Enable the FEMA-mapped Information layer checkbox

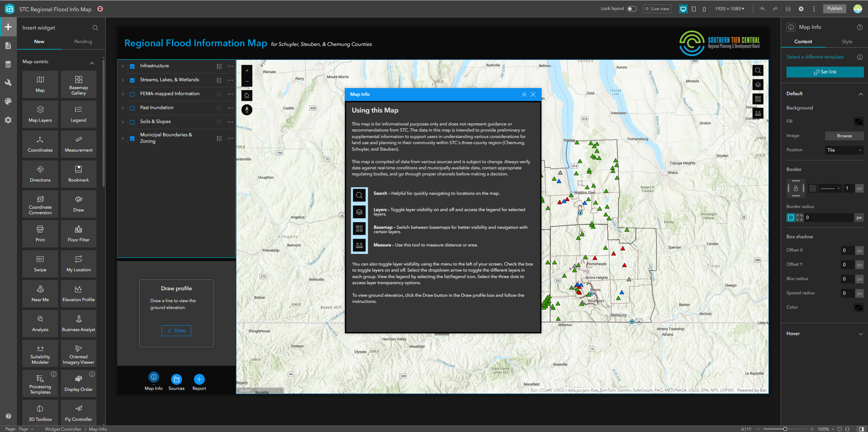tap(132, 94)
